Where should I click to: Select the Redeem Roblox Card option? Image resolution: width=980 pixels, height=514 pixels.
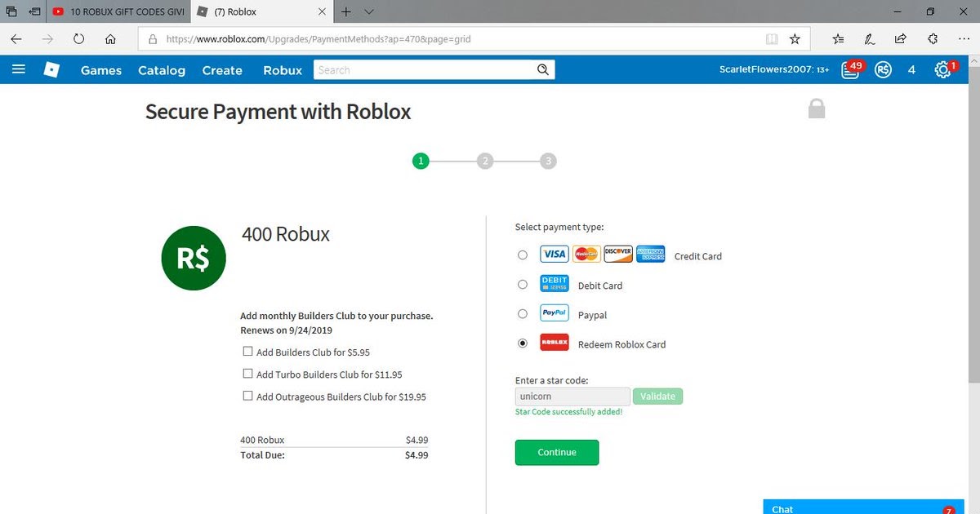coord(523,343)
